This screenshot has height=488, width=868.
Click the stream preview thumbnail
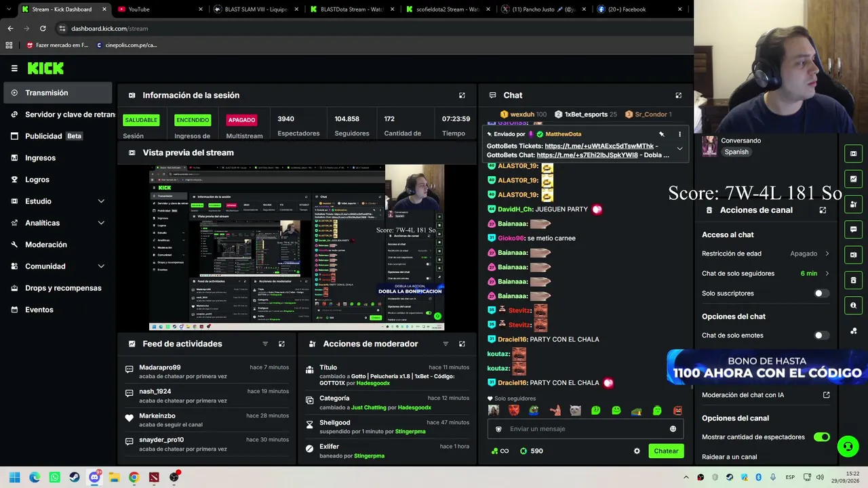click(x=296, y=247)
